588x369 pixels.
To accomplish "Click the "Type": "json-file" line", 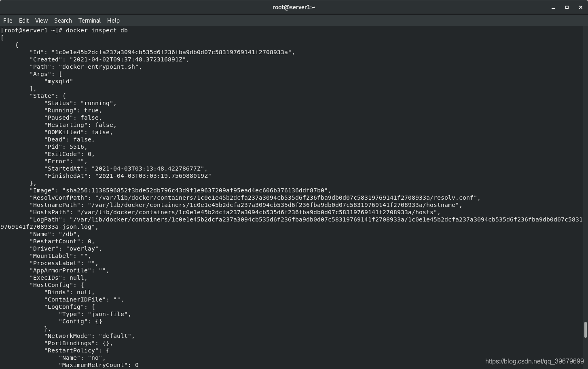I will pos(95,314).
